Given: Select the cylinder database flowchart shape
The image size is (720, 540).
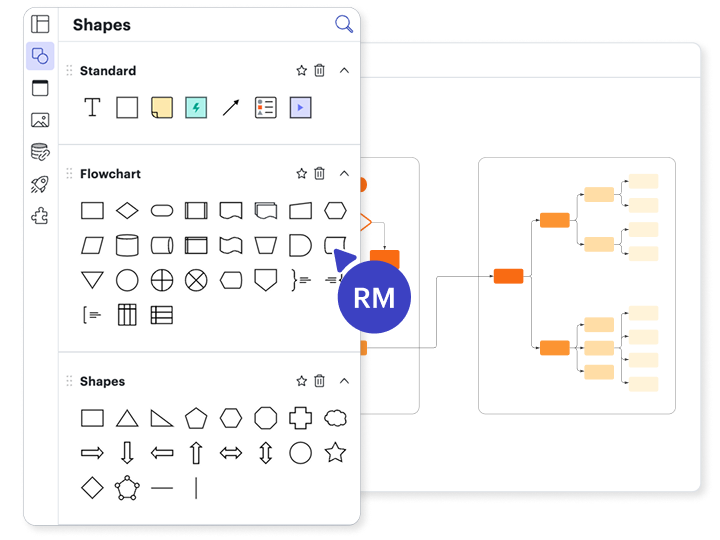Looking at the screenshot, I should coord(127,245).
